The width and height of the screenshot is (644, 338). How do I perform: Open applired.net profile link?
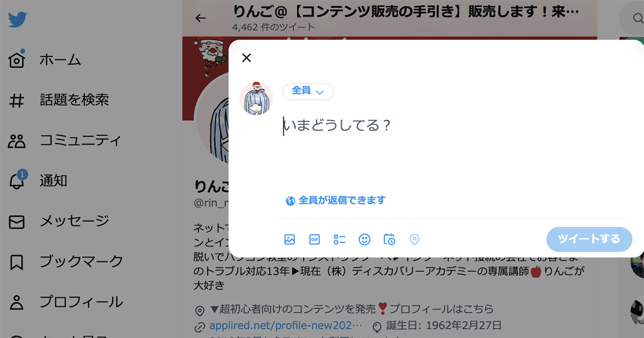(x=286, y=326)
